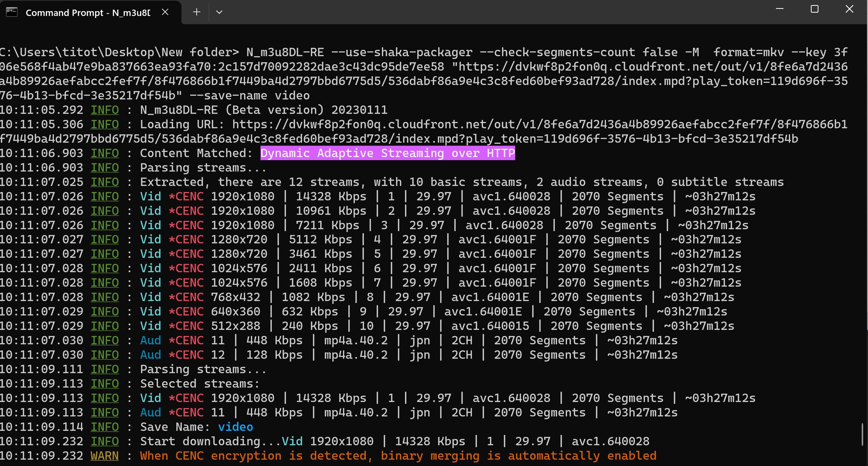Close the Command Prompt tab
Image resolution: width=868 pixels, height=466 pixels.
pyautogui.click(x=165, y=12)
